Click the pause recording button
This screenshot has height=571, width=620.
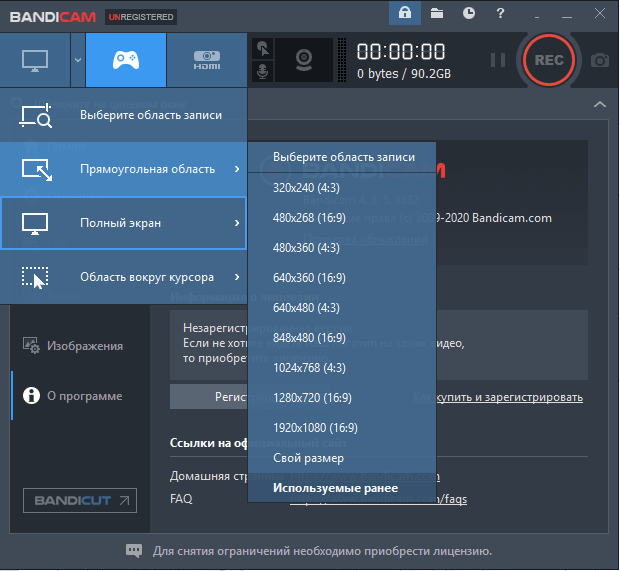[498, 60]
